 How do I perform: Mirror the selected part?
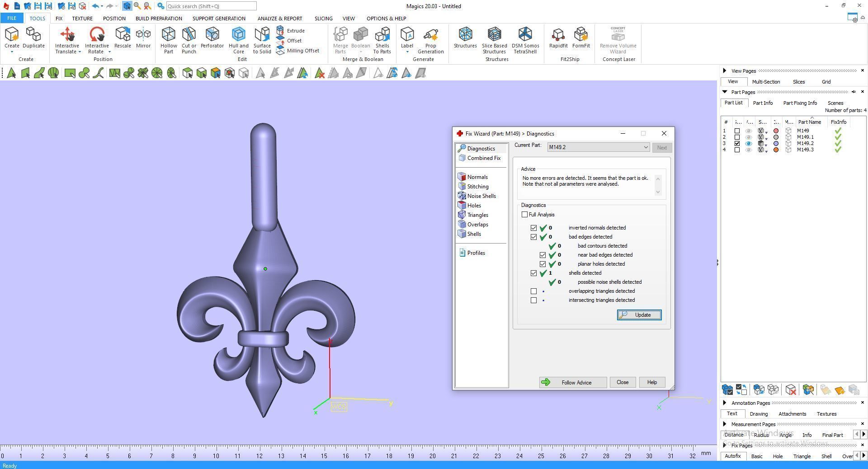point(143,38)
